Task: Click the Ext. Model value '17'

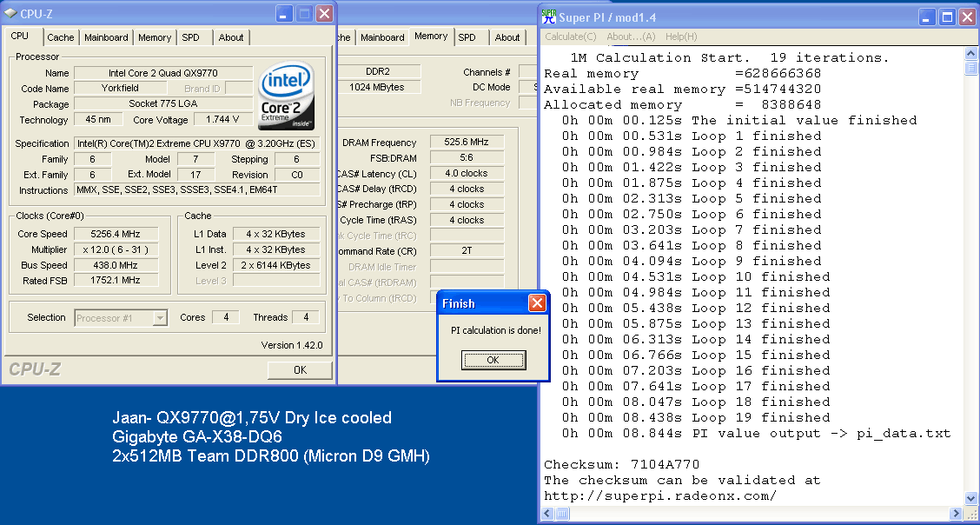Action: (x=195, y=175)
